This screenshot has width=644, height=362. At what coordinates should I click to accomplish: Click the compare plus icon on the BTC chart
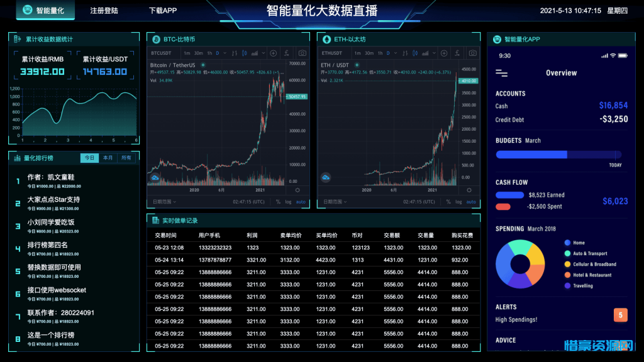(x=273, y=53)
